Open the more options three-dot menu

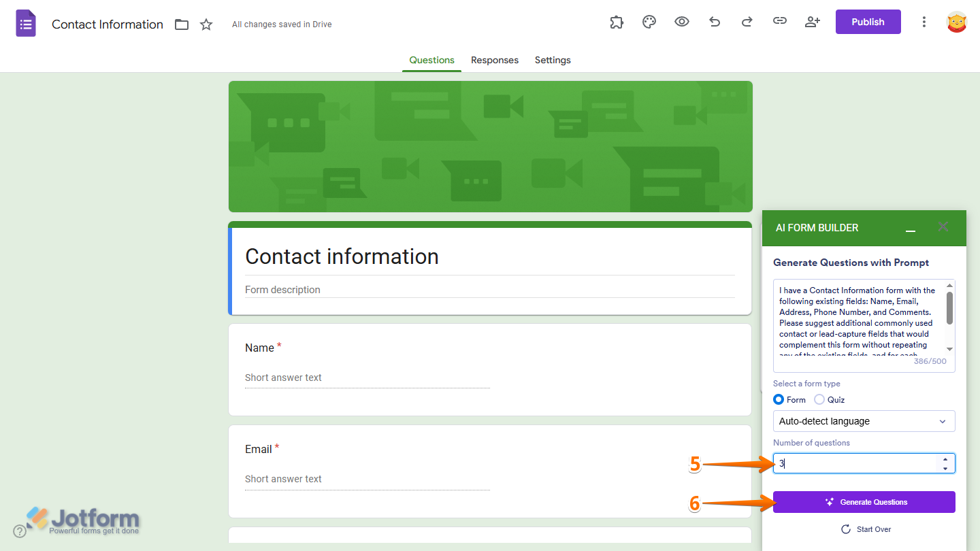point(924,22)
